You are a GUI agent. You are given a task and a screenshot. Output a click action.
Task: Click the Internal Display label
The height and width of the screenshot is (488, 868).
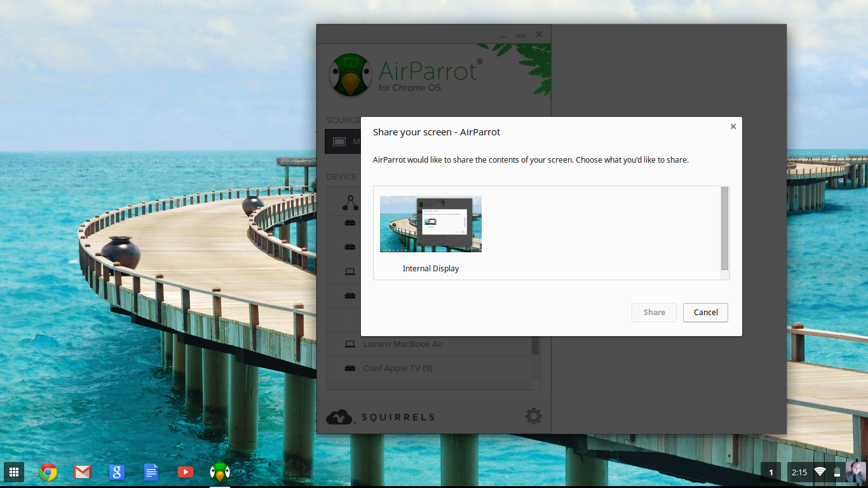431,269
